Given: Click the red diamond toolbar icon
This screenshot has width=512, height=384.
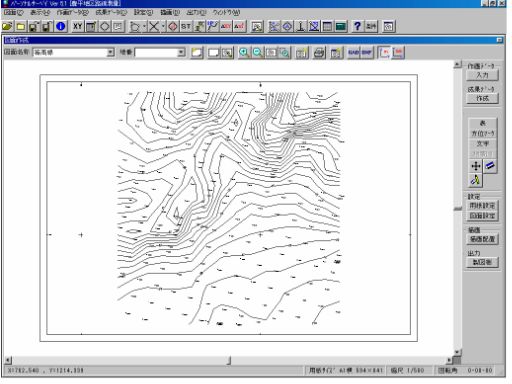Looking at the screenshot, I should tap(173, 26).
